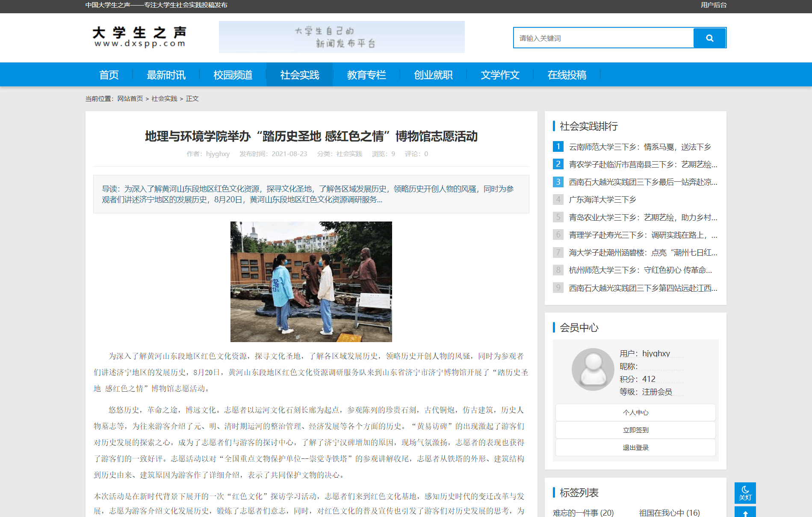Screen dimensions: 812x517
Task: Open the 教育专栏 navigation tab
Action: pyautogui.click(x=366, y=75)
